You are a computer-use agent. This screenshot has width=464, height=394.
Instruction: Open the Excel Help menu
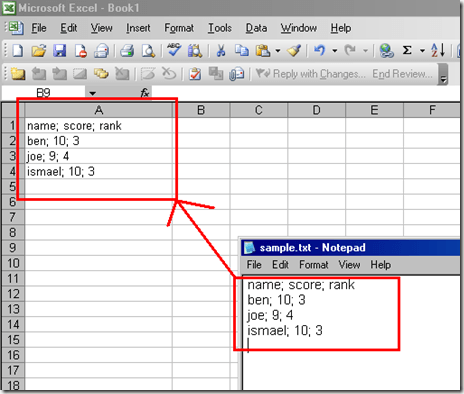tap(341, 28)
